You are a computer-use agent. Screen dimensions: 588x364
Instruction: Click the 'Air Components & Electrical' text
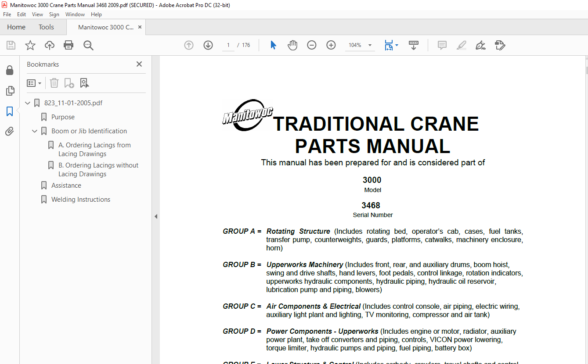click(x=314, y=306)
